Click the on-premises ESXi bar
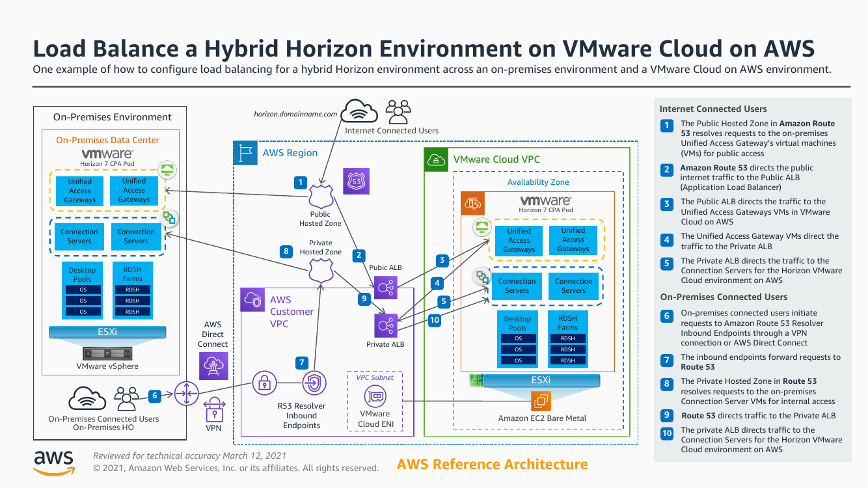Screen dimensions: 868x488 [x=107, y=332]
